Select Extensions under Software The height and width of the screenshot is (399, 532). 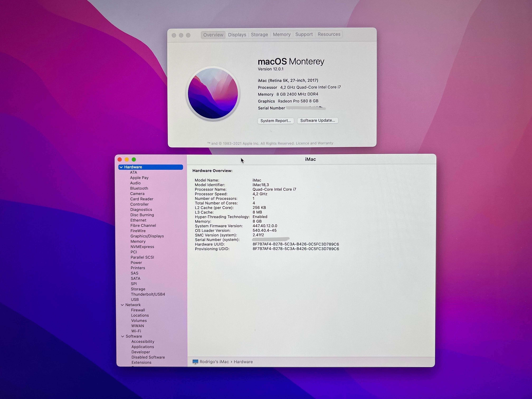(x=141, y=362)
